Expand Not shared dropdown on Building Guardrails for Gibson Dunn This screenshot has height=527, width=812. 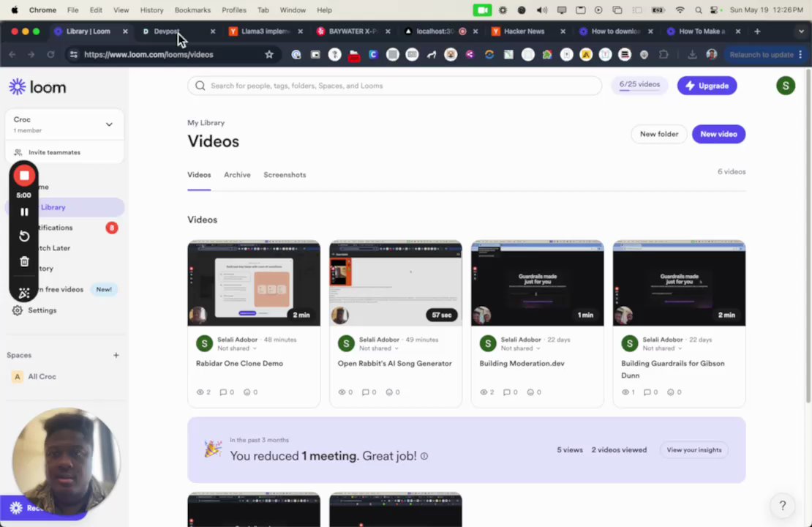pyautogui.click(x=662, y=348)
